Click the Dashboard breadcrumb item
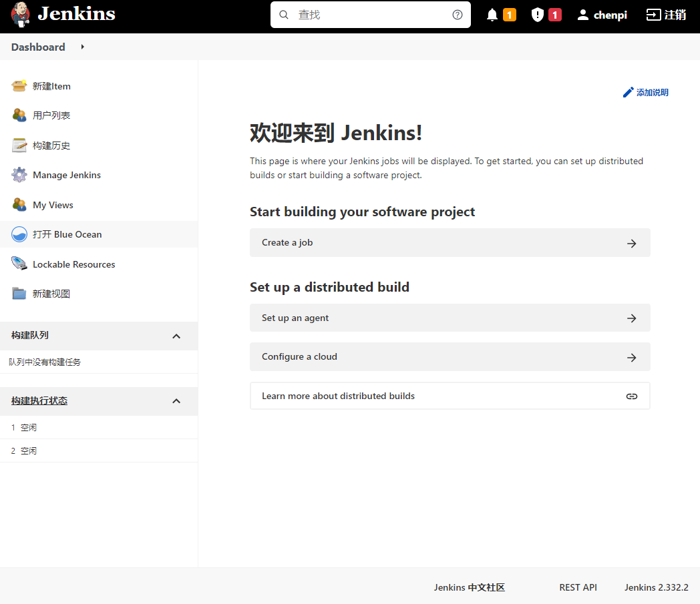The height and width of the screenshot is (604, 700). click(37, 47)
